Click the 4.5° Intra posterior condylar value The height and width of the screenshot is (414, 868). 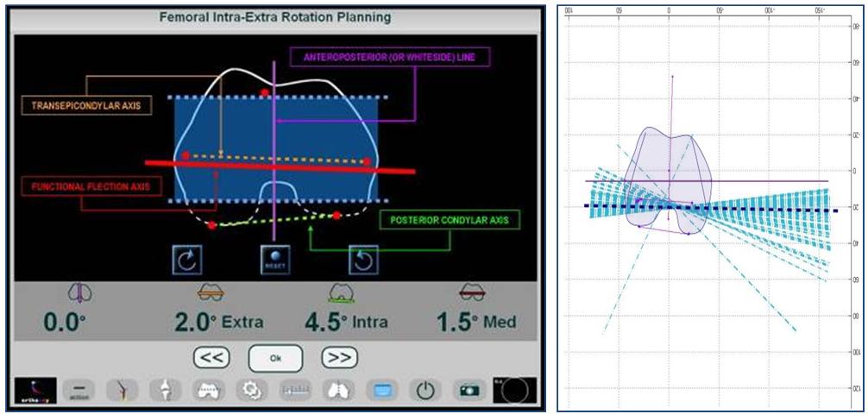(345, 322)
